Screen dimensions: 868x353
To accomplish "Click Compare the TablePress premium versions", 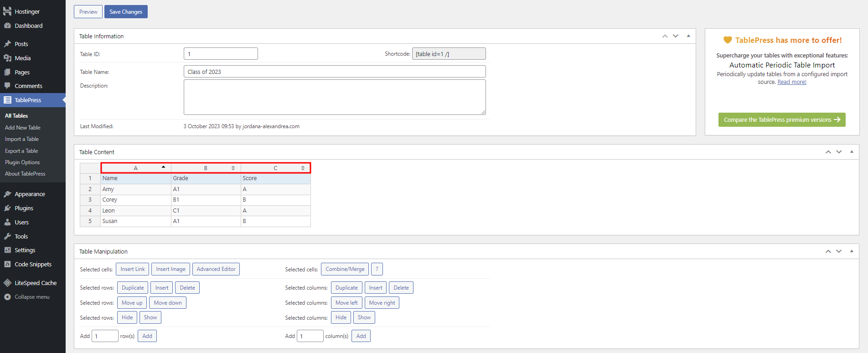I will pyautogui.click(x=781, y=120).
